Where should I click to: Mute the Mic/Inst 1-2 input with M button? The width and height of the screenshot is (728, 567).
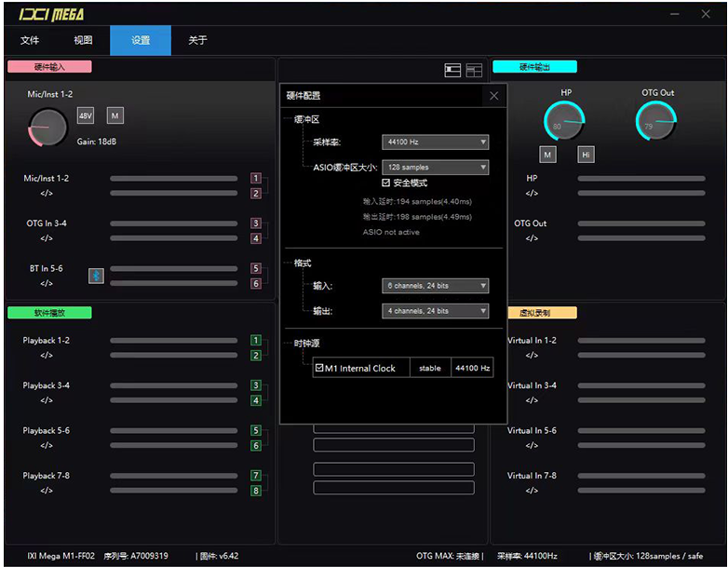[x=115, y=115]
